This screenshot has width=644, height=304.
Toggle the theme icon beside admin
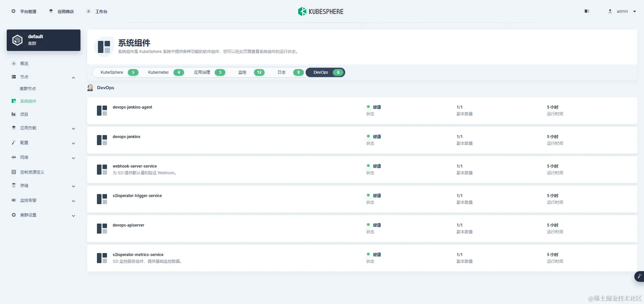pyautogui.click(x=587, y=11)
